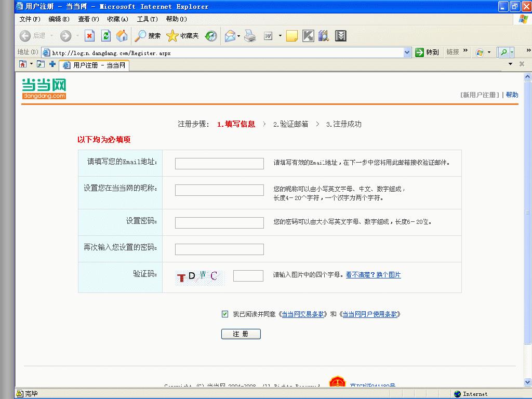Image resolution: width=532 pixels, height=399 pixels.
Task: Click the page scrollbar down arrow
Action: tap(528, 382)
